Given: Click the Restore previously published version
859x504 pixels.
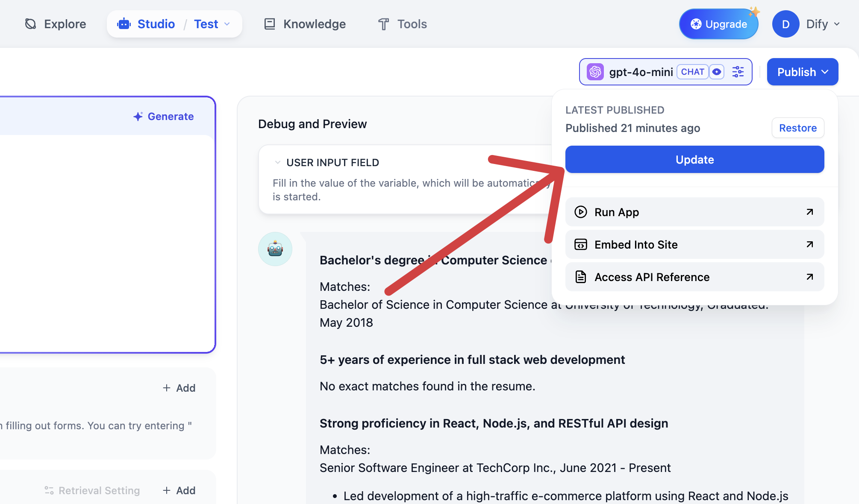Looking at the screenshot, I should click(x=798, y=128).
